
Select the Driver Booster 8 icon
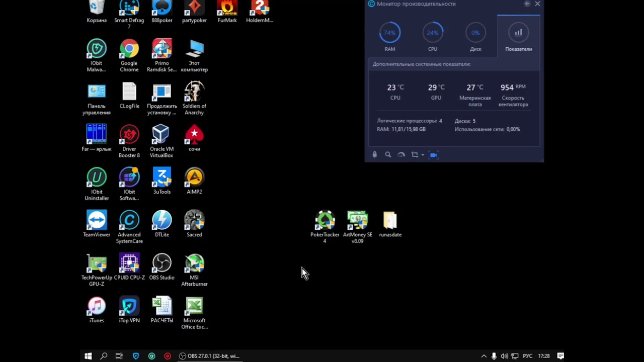coord(129,141)
